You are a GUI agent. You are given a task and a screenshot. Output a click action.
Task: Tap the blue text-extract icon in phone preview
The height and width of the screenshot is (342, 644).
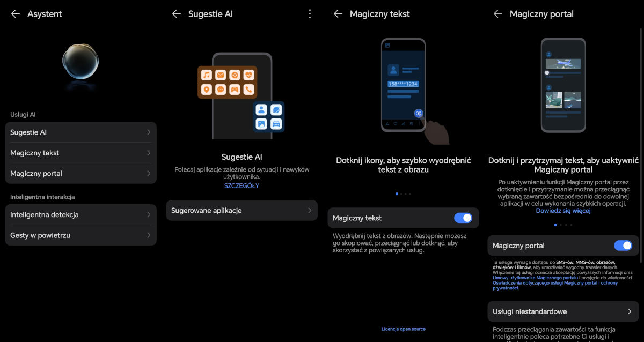(x=419, y=113)
